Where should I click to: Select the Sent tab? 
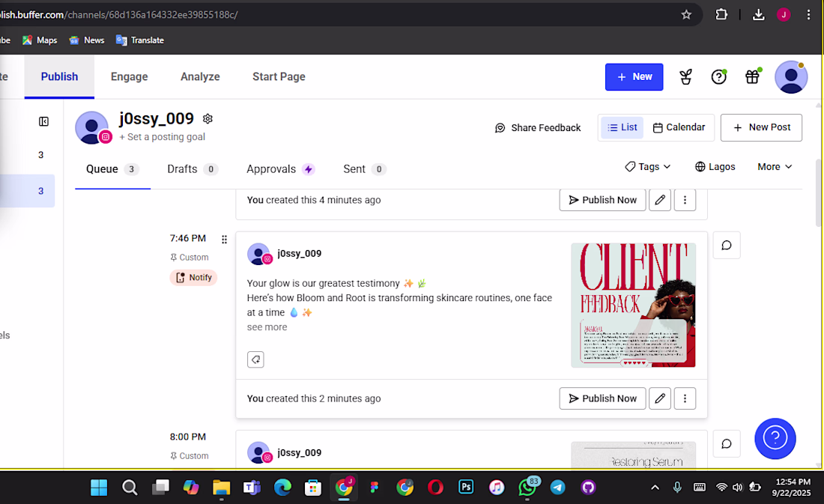tap(365, 169)
